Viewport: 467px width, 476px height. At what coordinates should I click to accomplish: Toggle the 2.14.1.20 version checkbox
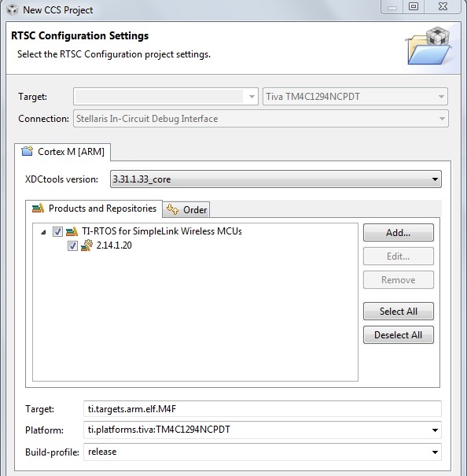coord(72,245)
